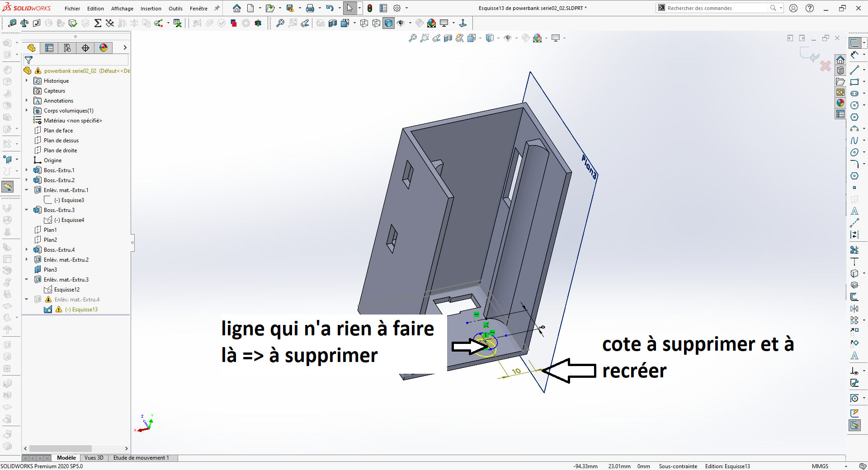Expand the Boss.-Extru.1 feature node

[x=27, y=170]
